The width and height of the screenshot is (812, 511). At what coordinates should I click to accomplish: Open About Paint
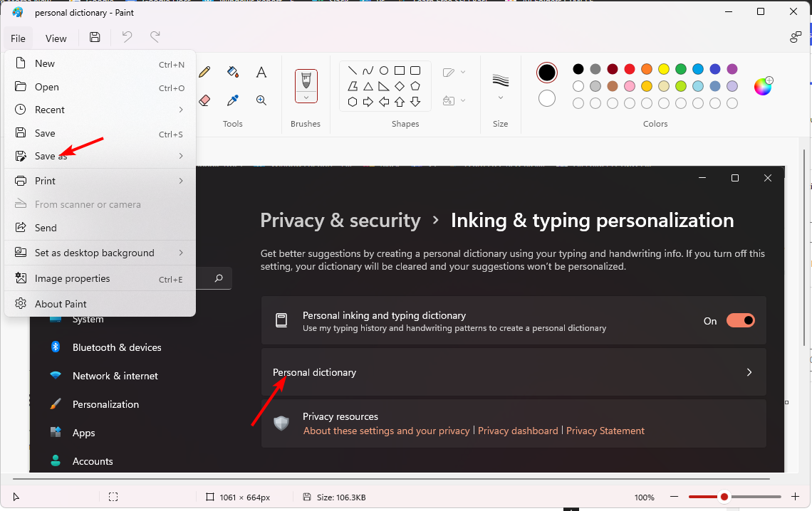point(100,304)
